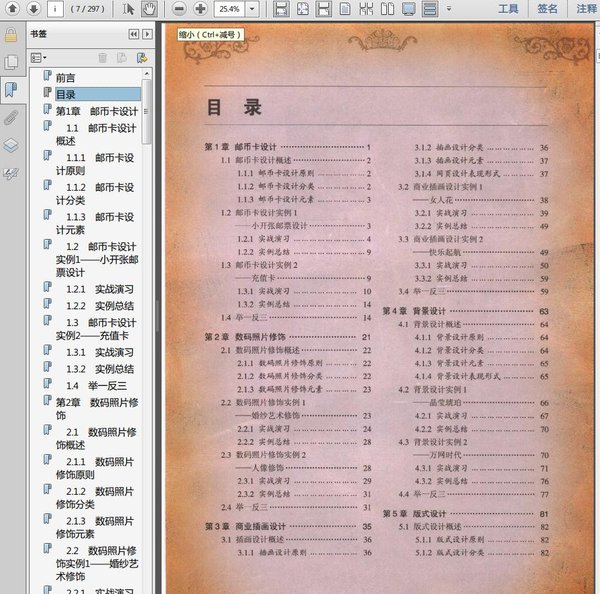The width and height of the screenshot is (600, 594).
Task: Open bookmark 第2章 数码照片修饰
Action: point(97,409)
